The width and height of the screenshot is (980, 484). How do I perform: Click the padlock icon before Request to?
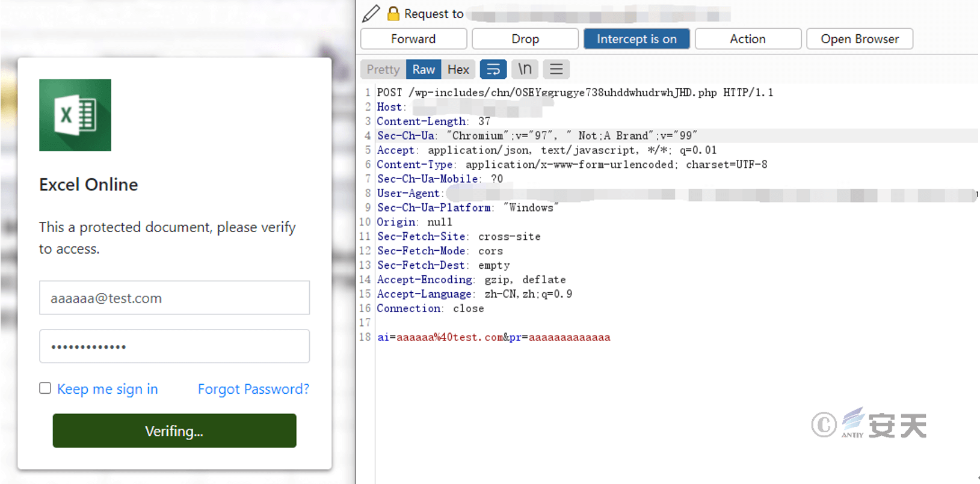click(x=393, y=13)
